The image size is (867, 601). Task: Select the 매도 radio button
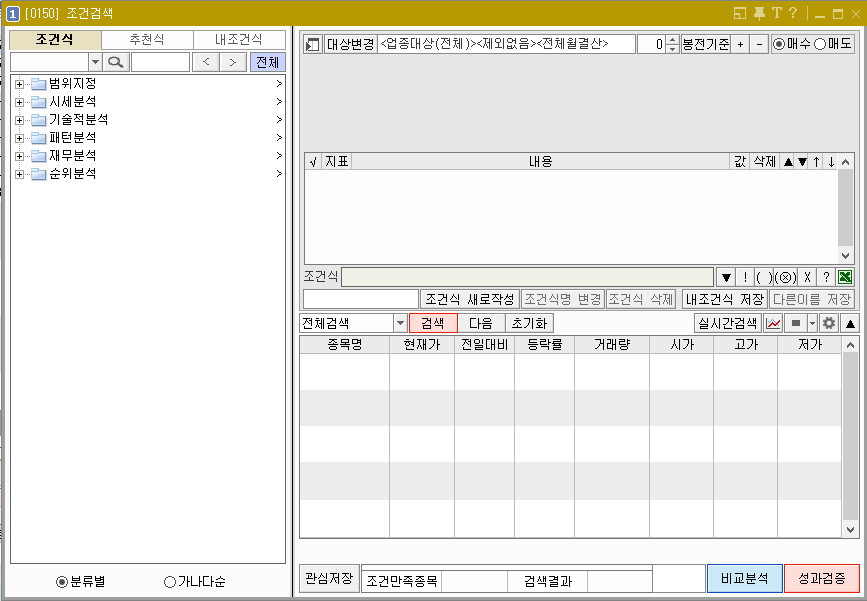(820, 42)
